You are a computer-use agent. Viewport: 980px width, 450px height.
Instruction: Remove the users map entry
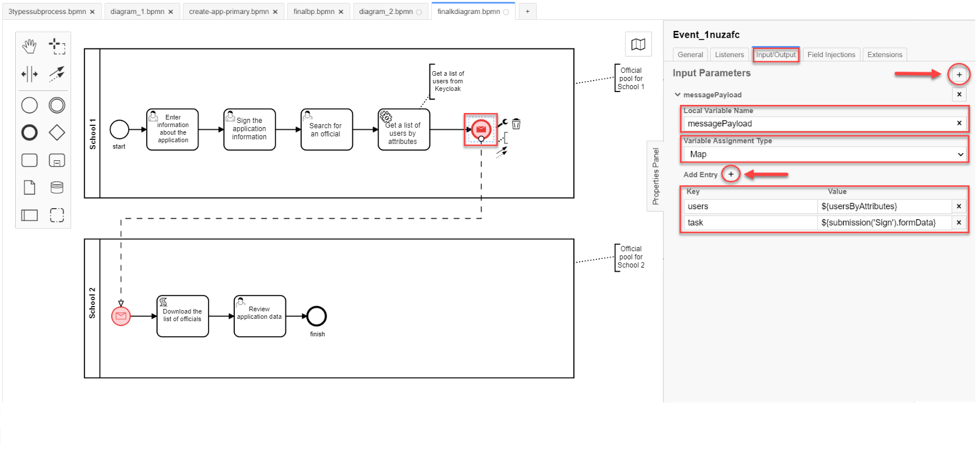coord(959,206)
